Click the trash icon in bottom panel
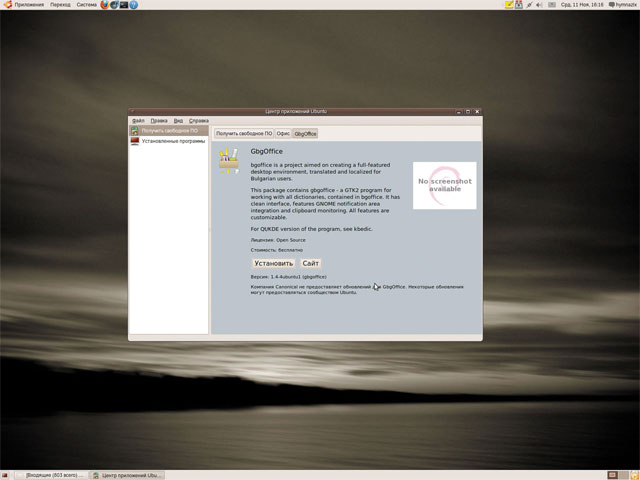 tap(634, 475)
